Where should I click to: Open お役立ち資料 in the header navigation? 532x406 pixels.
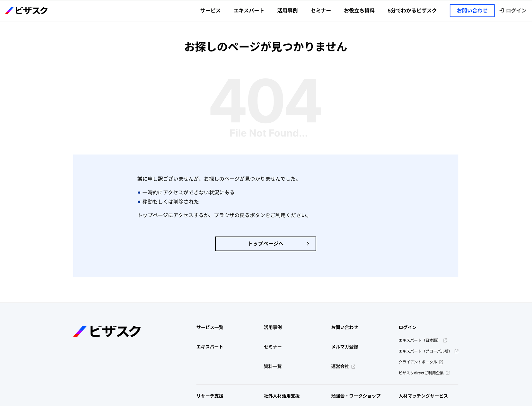pyautogui.click(x=359, y=11)
